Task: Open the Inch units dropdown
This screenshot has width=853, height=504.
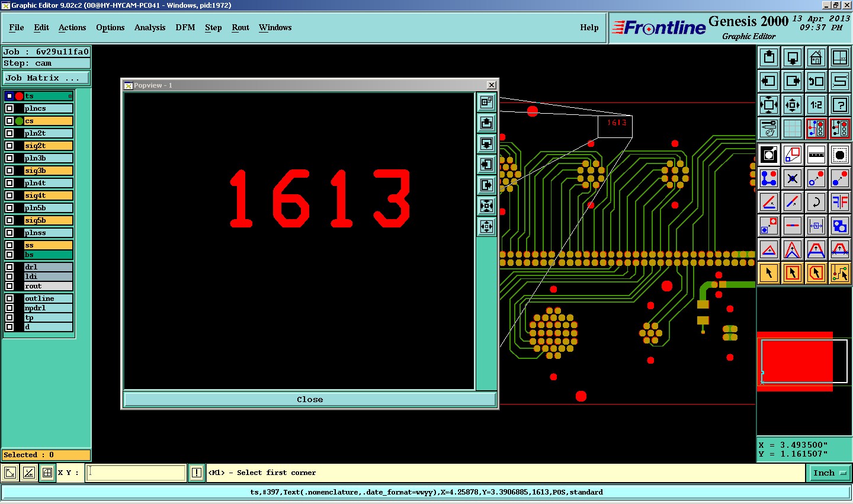Action: tap(829, 473)
